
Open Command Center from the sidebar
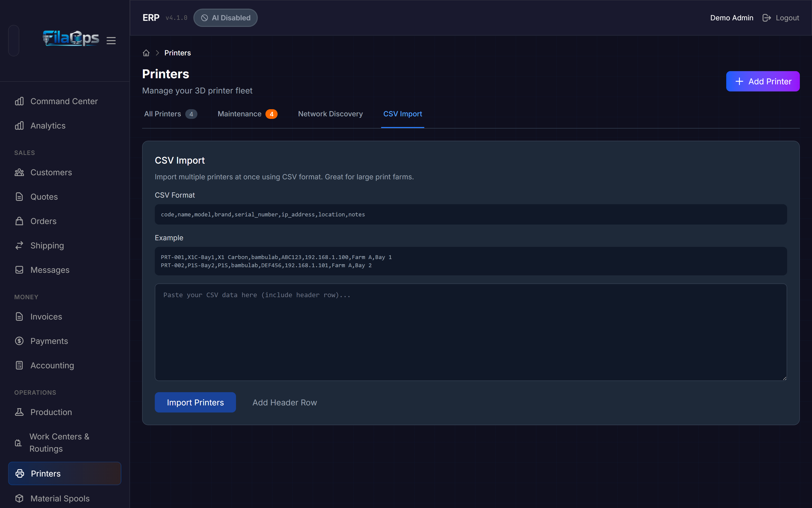(x=65, y=101)
